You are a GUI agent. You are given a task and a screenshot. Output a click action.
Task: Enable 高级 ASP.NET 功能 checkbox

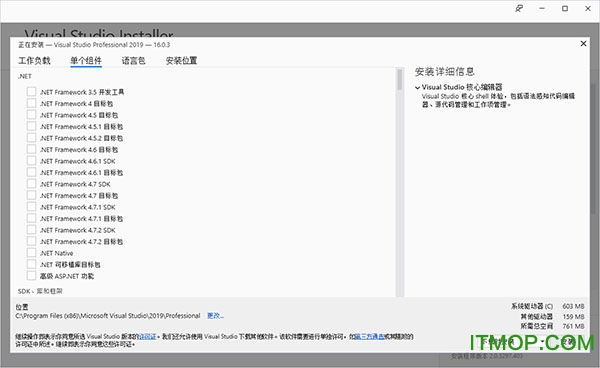coord(31,275)
